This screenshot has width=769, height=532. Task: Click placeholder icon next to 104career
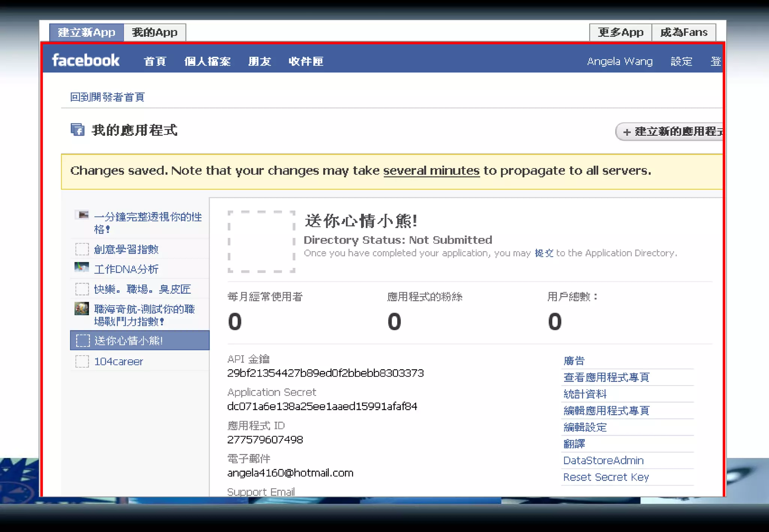(82, 361)
